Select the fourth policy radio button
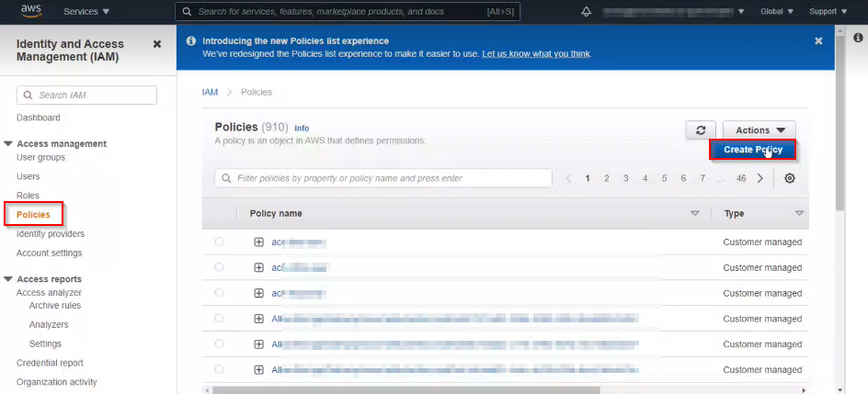This screenshot has height=394, width=868. [219, 319]
